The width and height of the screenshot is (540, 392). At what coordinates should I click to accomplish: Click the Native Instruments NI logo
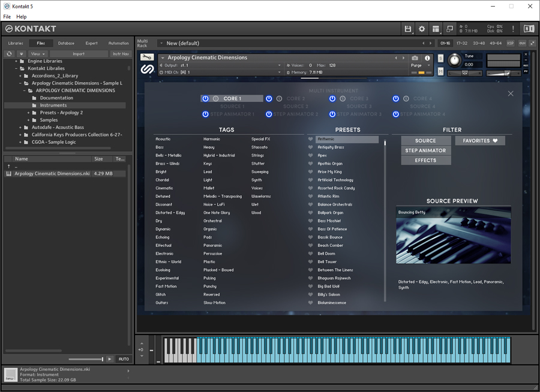(x=529, y=29)
